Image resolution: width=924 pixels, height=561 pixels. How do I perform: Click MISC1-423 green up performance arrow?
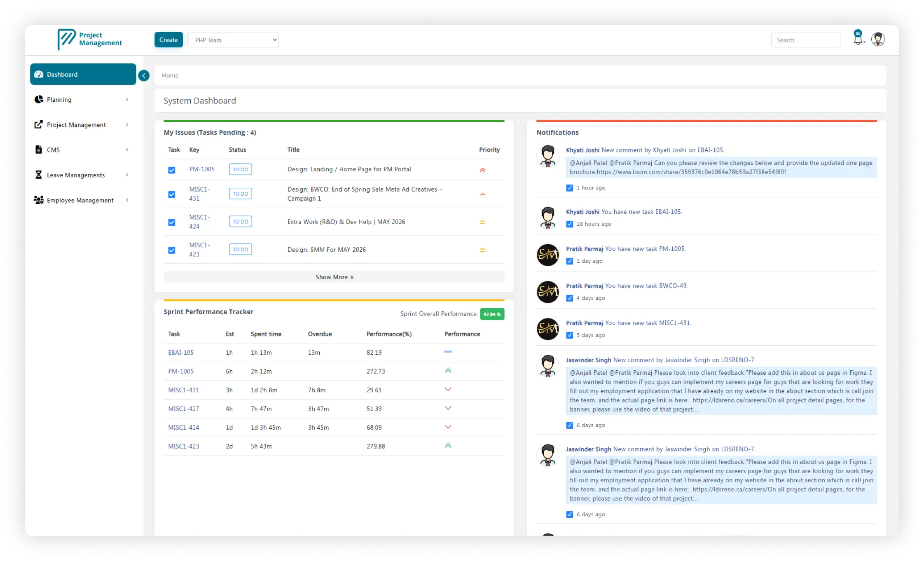448,445
